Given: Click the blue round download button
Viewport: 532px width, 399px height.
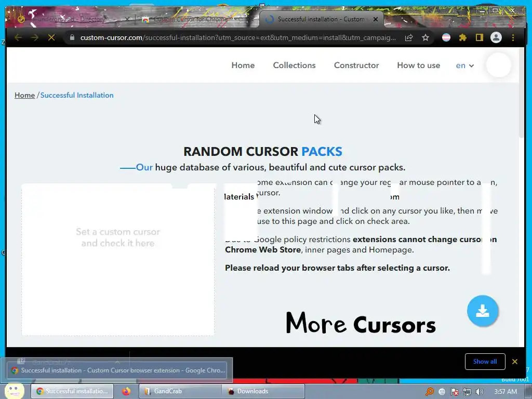Looking at the screenshot, I should (x=483, y=311).
